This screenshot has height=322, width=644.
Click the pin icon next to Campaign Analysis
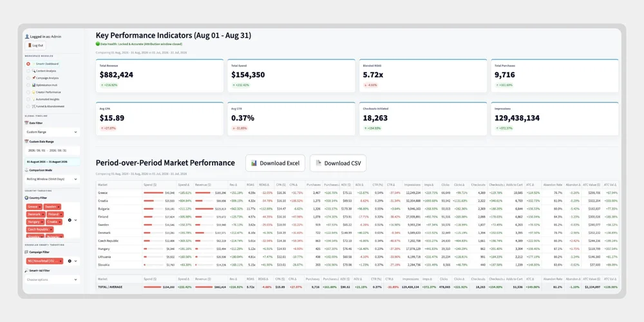point(34,78)
